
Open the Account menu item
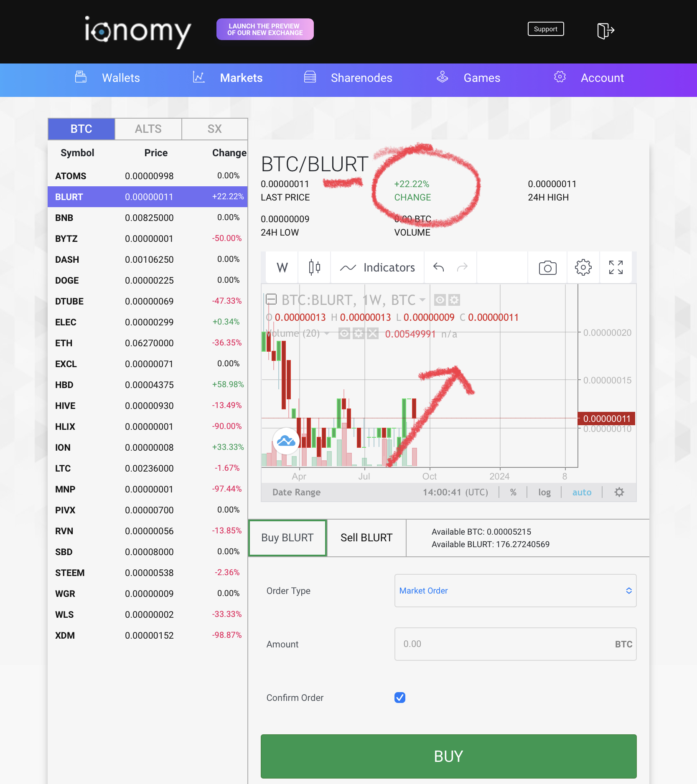(602, 78)
